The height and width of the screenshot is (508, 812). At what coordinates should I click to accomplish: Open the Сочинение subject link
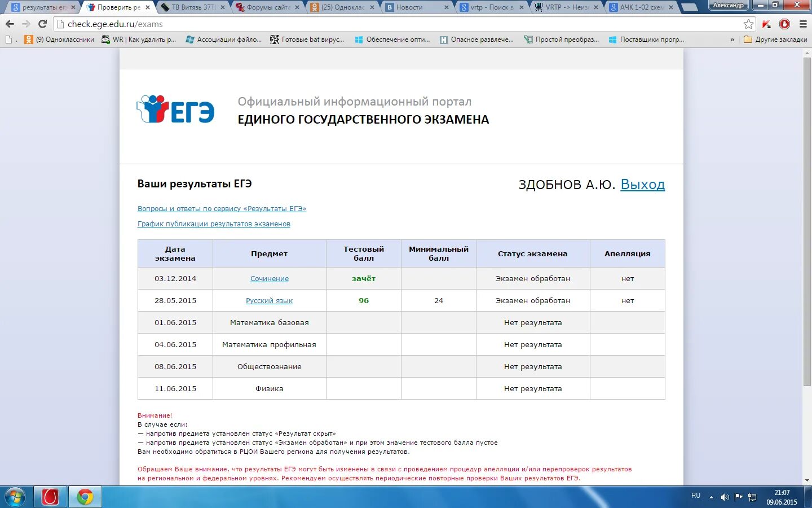pyautogui.click(x=270, y=279)
